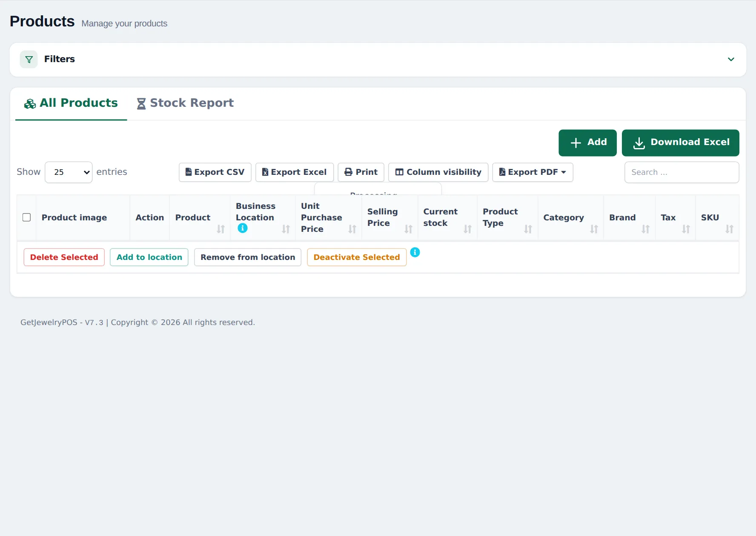The image size is (756, 536).
Task: Sort by Product column arrows
Action: [x=220, y=229]
